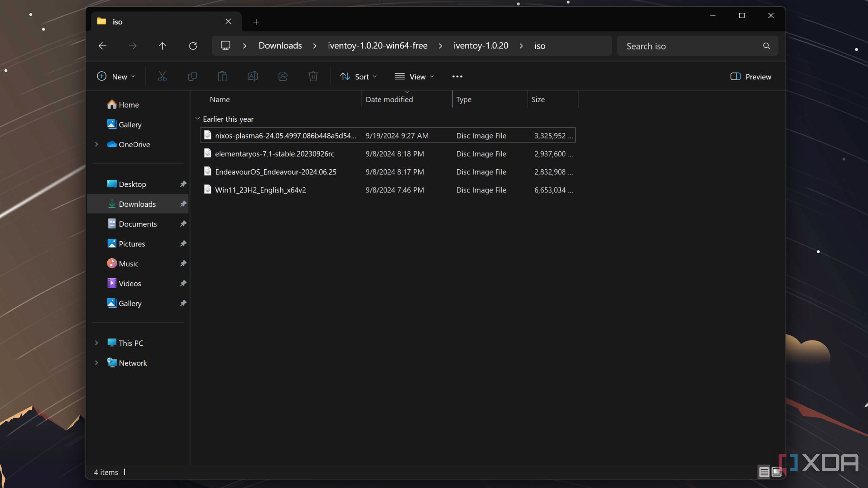This screenshot has height=488, width=868.
Task: Select the Downloads folder in sidebar
Action: pos(137,203)
